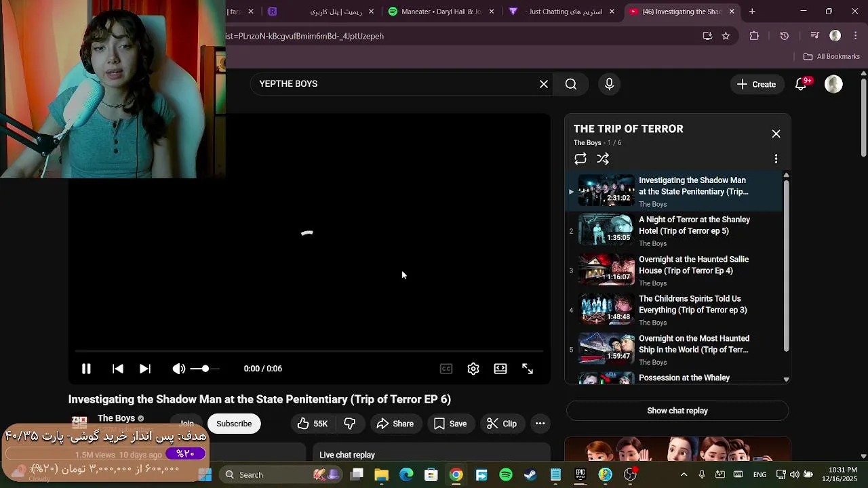Open Chrome three-dot menu

coord(855,36)
